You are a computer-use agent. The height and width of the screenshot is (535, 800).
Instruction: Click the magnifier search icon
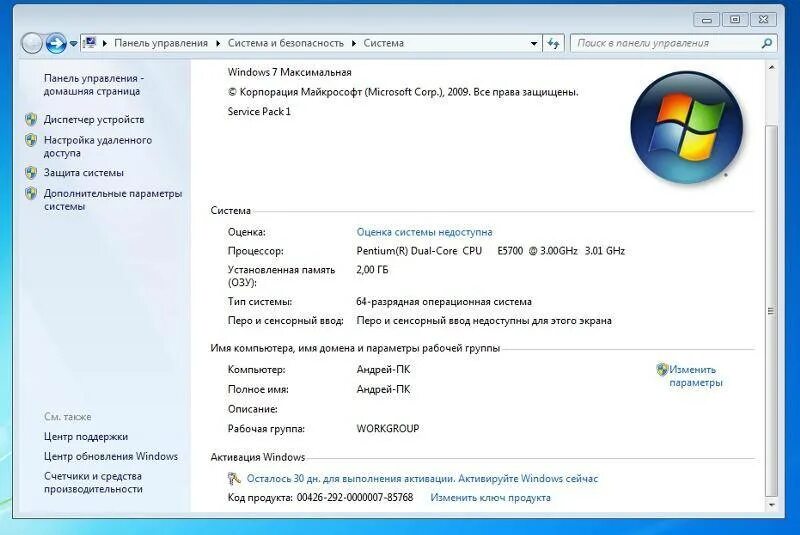(x=767, y=43)
